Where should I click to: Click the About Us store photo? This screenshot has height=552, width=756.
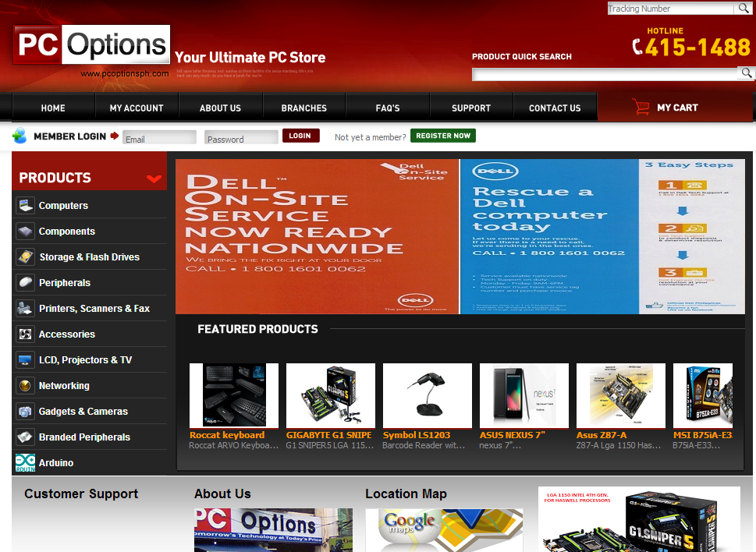pyautogui.click(x=273, y=530)
